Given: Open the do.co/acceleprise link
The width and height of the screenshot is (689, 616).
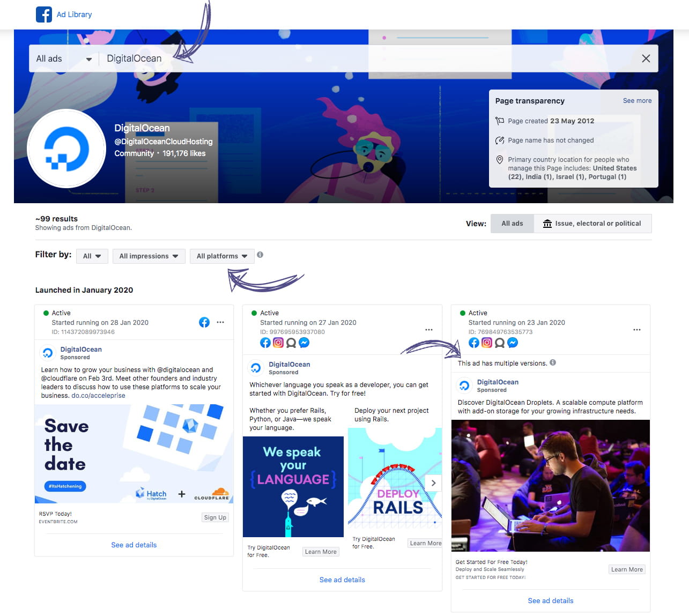Looking at the screenshot, I should (x=98, y=396).
